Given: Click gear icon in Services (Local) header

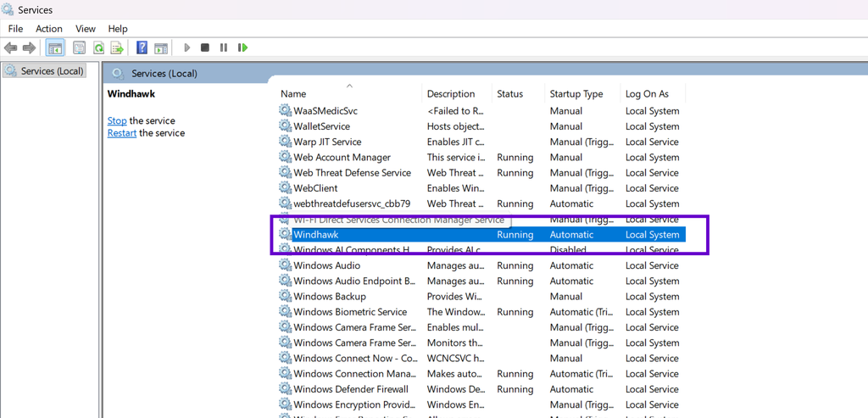Looking at the screenshot, I should point(117,73).
